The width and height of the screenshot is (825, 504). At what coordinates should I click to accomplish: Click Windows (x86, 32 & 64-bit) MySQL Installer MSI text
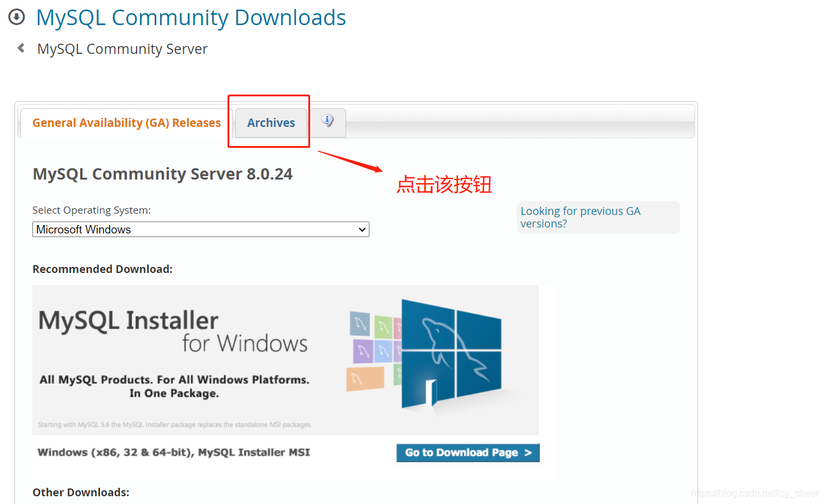[x=174, y=453]
